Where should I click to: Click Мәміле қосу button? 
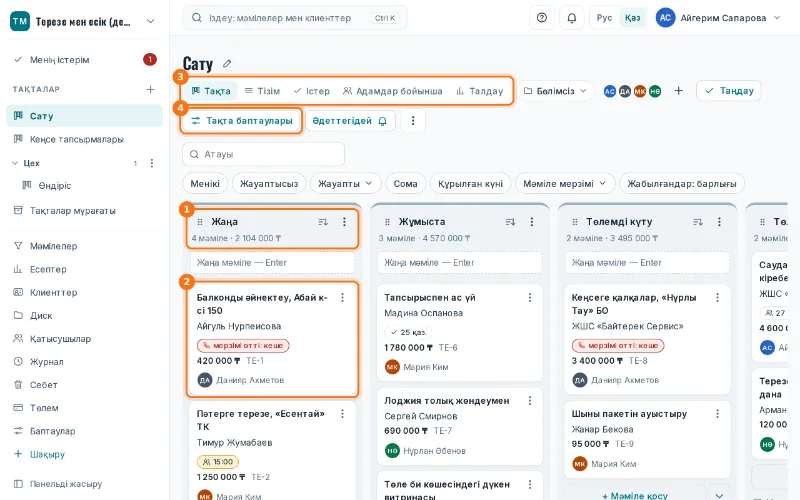pos(635,495)
